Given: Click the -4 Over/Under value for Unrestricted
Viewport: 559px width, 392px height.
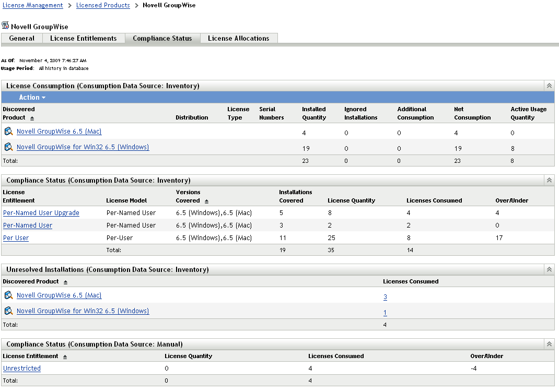Looking at the screenshot, I should pyautogui.click(x=473, y=369).
